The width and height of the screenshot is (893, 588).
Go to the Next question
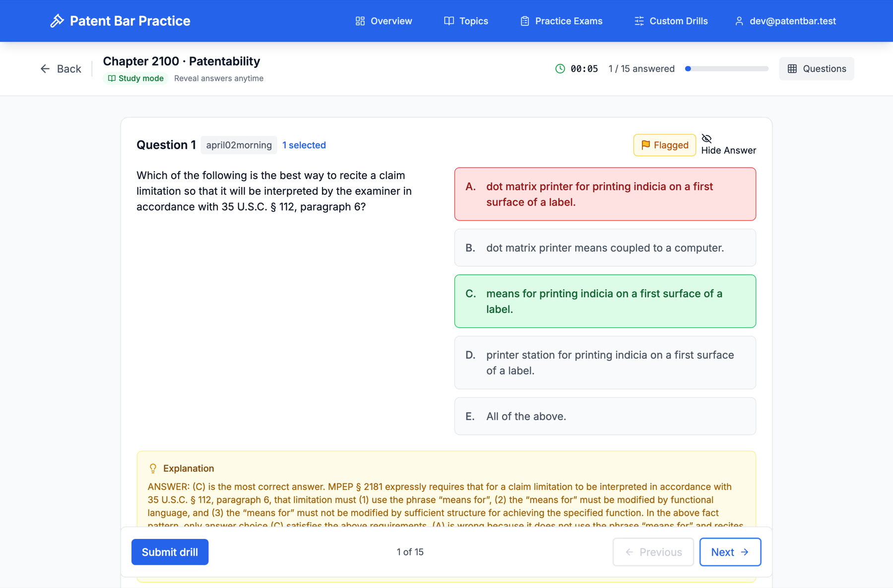[x=730, y=552]
